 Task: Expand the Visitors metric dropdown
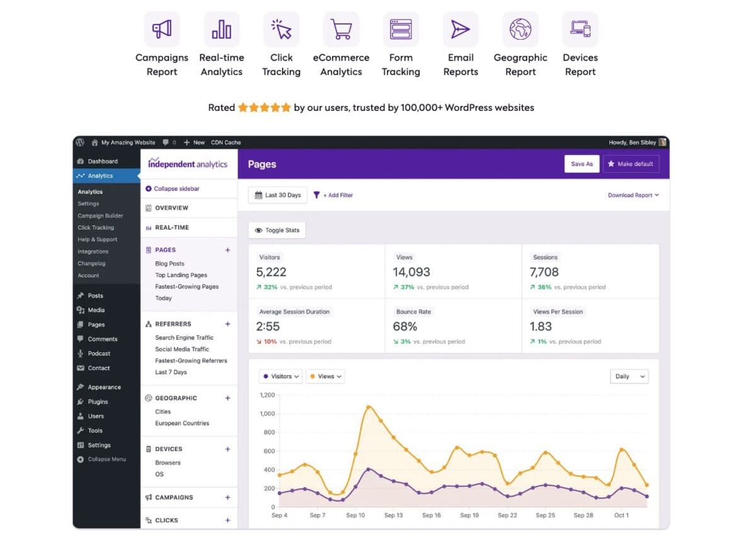tap(280, 376)
